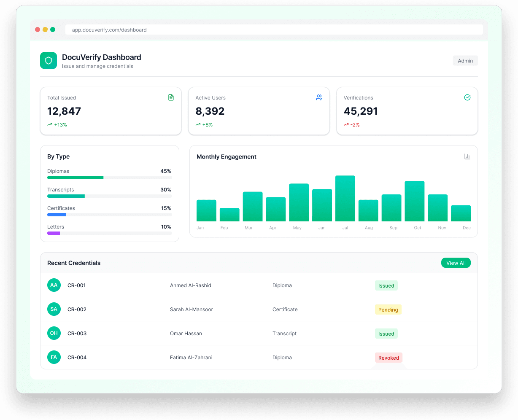Click the Recent Credentials heading
The height and width of the screenshot is (420, 518).
click(74, 263)
